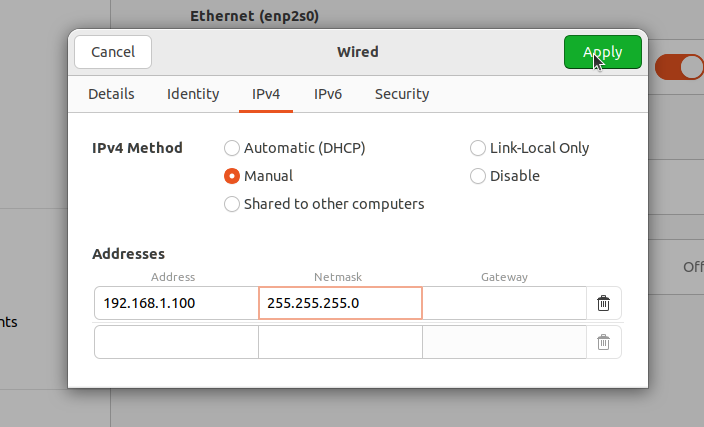Select the Automatic (DHCP) method
Image resolution: width=704 pixels, height=427 pixels.
pyautogui.click(x=232, y=148)
